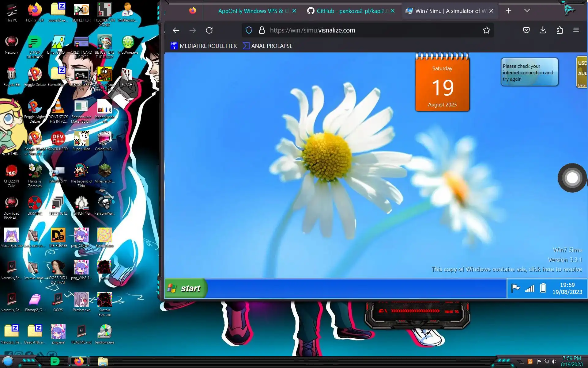Click the ads resolve watermark text
Screen dimensions: 588x368
tap(507, 269)
